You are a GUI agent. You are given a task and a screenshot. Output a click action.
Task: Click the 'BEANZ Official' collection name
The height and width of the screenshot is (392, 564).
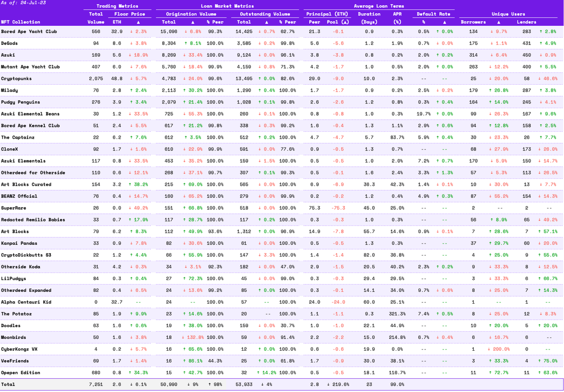pos(21,196)
